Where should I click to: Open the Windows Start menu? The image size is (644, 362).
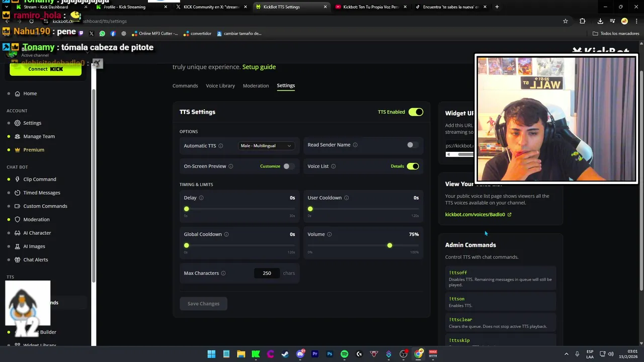211,354
